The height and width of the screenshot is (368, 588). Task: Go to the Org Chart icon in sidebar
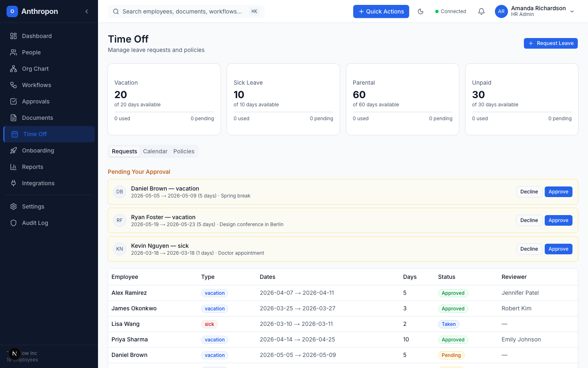click(13, 69)
